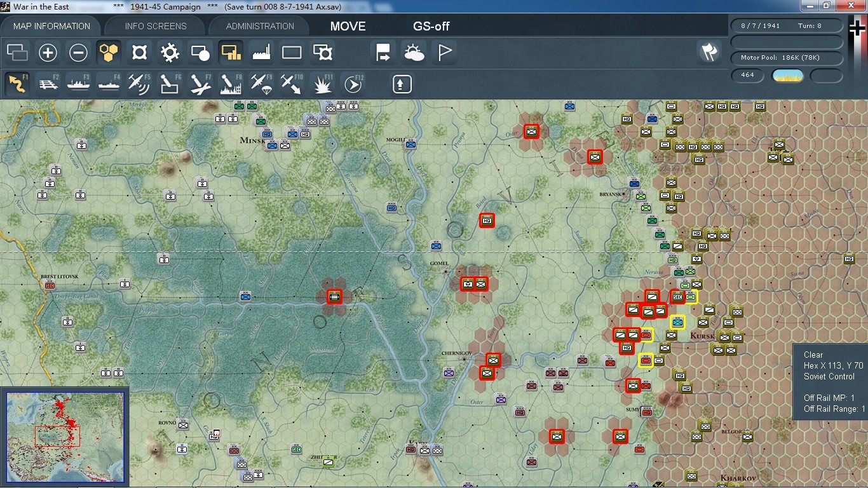Toggle the hex grid overlay button
868x488 pixels.
tap(109, 52)
